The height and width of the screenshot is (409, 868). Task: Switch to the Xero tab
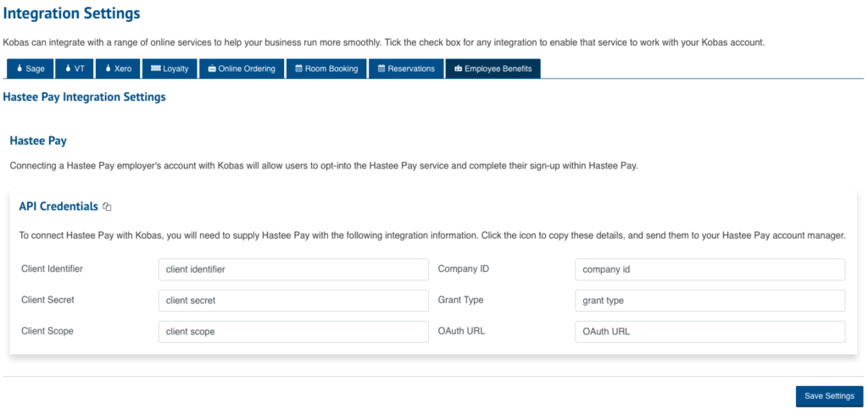pos(118,69)
